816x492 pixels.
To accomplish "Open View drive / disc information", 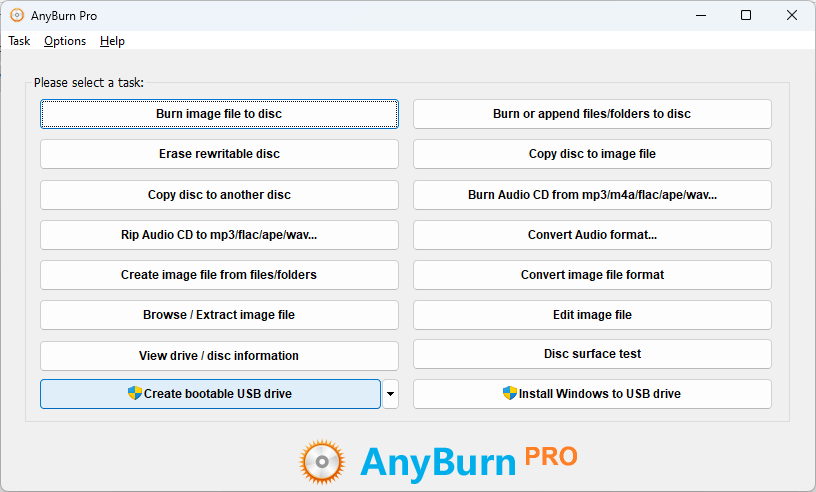I will [x=219, y=356].
